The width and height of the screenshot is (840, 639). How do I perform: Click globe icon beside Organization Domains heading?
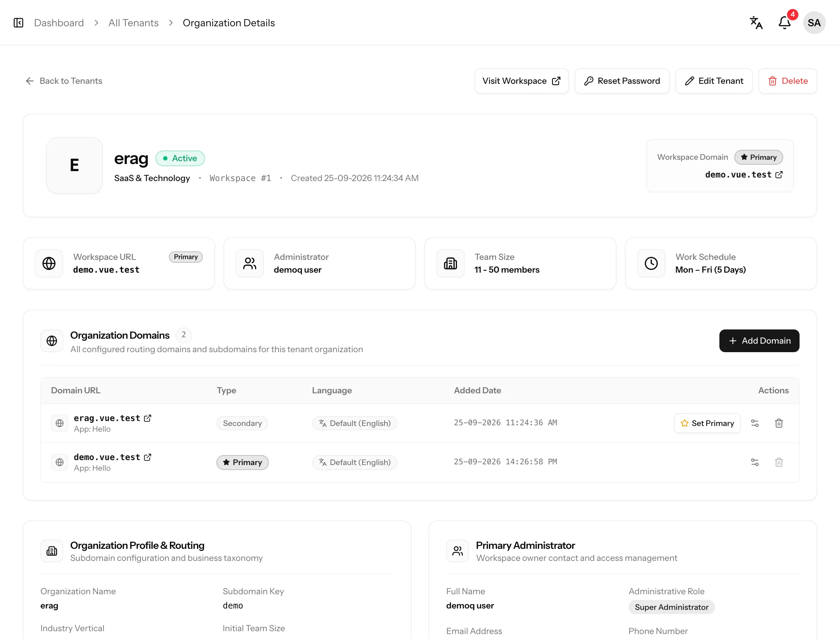click(52, 341)
